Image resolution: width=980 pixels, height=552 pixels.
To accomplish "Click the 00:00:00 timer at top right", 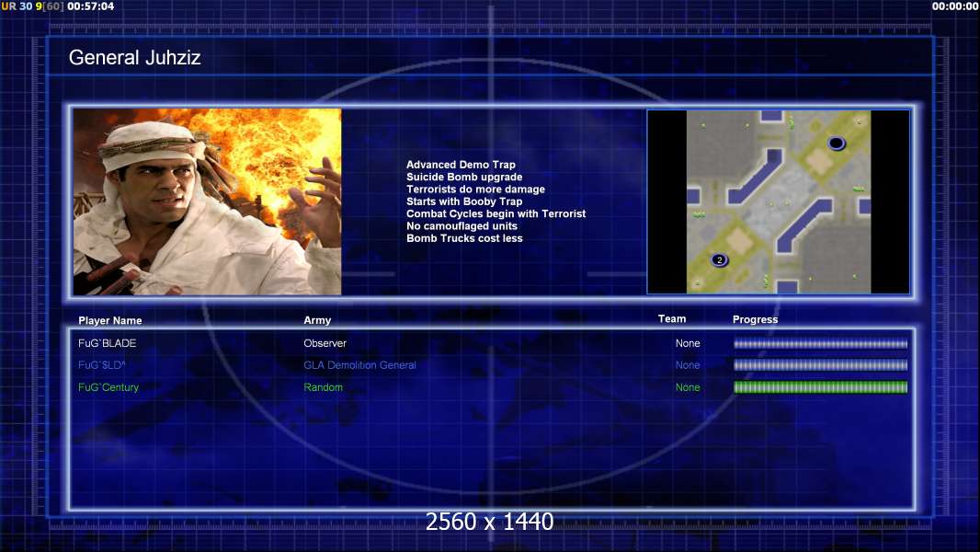I will [x=955, y=6].
